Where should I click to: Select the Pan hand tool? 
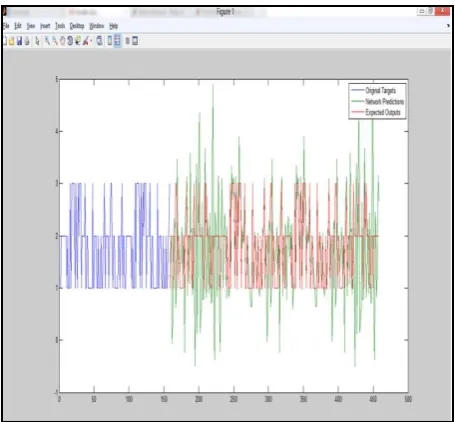point(62,41)
